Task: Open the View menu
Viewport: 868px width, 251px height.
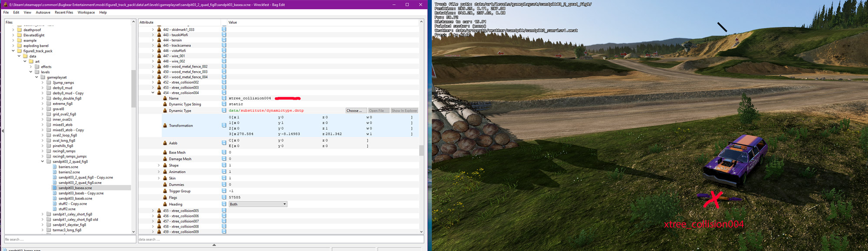Action: (27, 13)
